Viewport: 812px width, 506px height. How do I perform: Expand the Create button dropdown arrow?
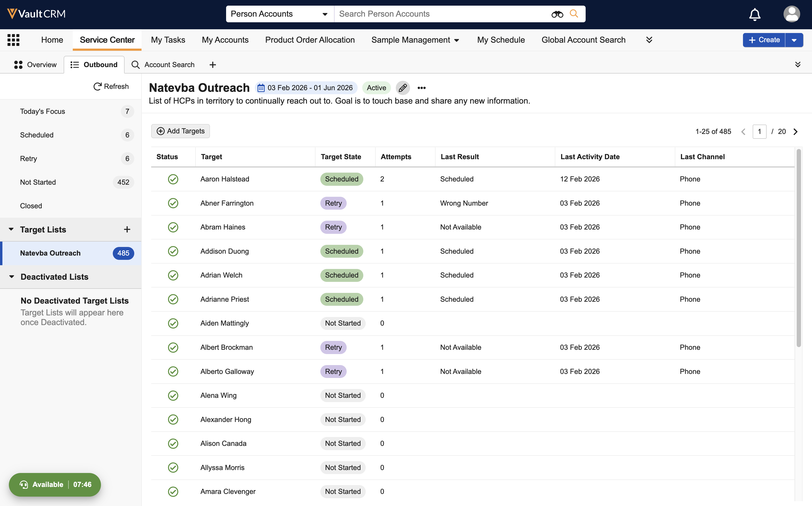794,40
